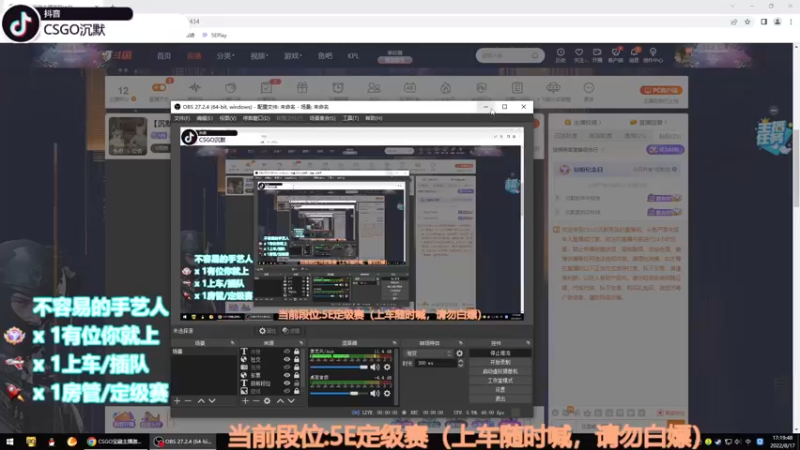
Task: Open OBS 设置 settings button
Action: point(500,390)
